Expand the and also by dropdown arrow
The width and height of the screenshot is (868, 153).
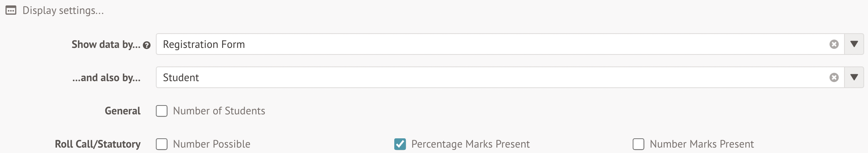coord(854,77)
